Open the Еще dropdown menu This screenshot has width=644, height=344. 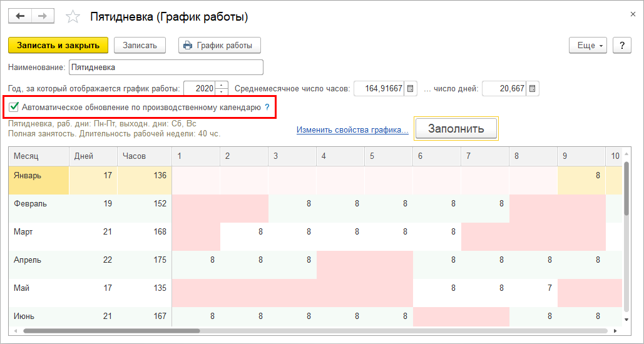[x=588, y=46]
